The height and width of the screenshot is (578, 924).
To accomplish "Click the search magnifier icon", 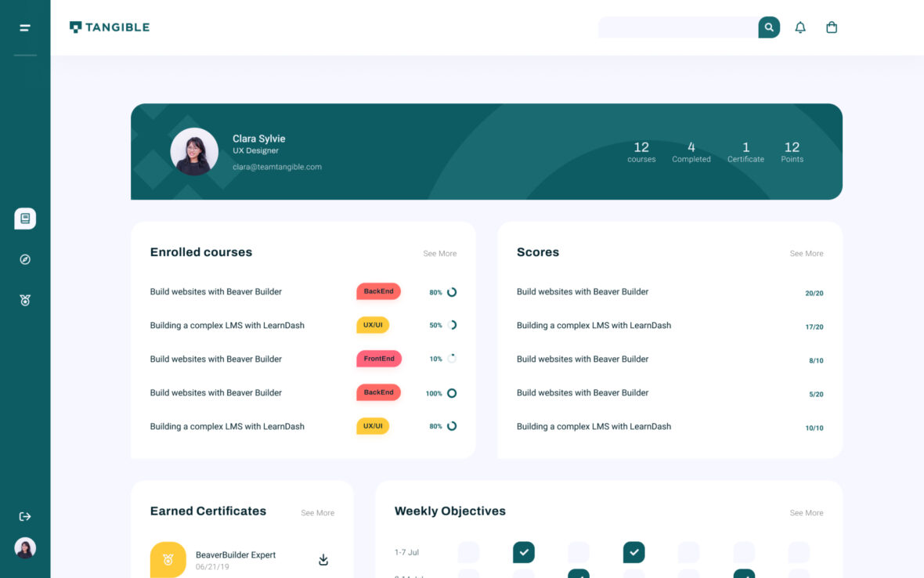I will point(768,27).
